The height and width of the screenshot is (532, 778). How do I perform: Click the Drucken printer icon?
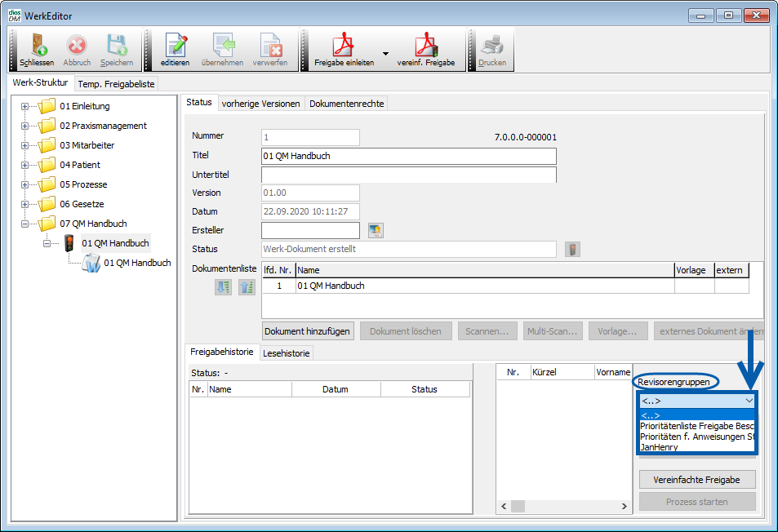[x=491, y=46]
